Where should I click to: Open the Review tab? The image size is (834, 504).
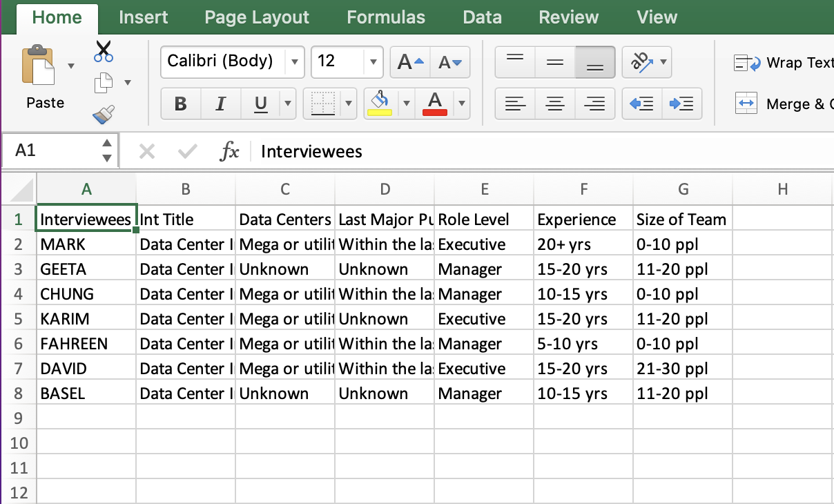[569, 17]
